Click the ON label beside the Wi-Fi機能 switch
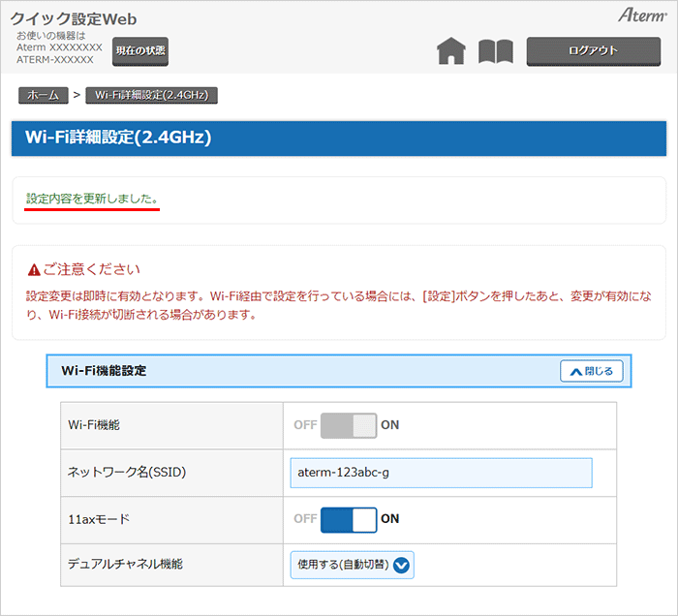Image resolution: width=678 pixels, height=616 pixels. pos(390,425)
